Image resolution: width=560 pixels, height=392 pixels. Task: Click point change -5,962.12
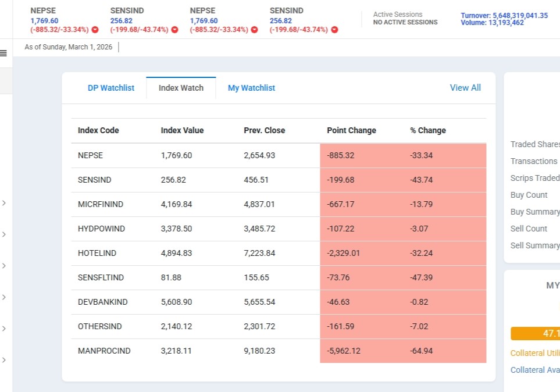pos(343,351)
